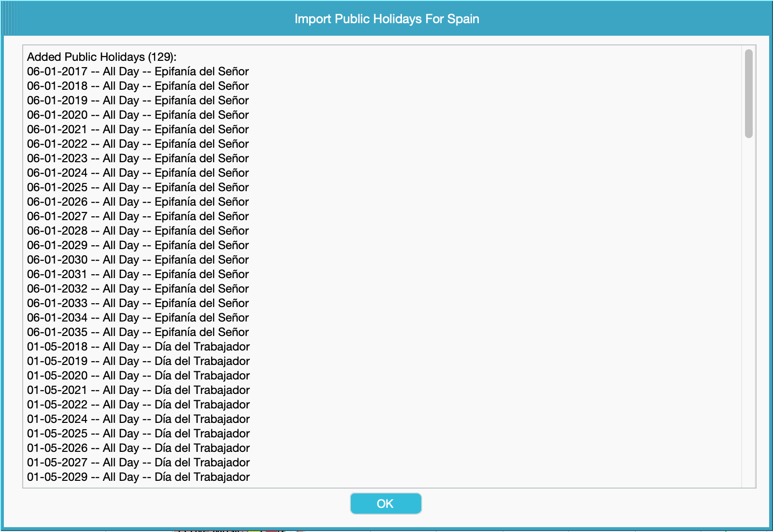The width and height of the screenshot is (773, 532).
Task: Select the 06-01-2024 Epifanía del Señor row
Action: pyautogui.click(x=138, y=173)
